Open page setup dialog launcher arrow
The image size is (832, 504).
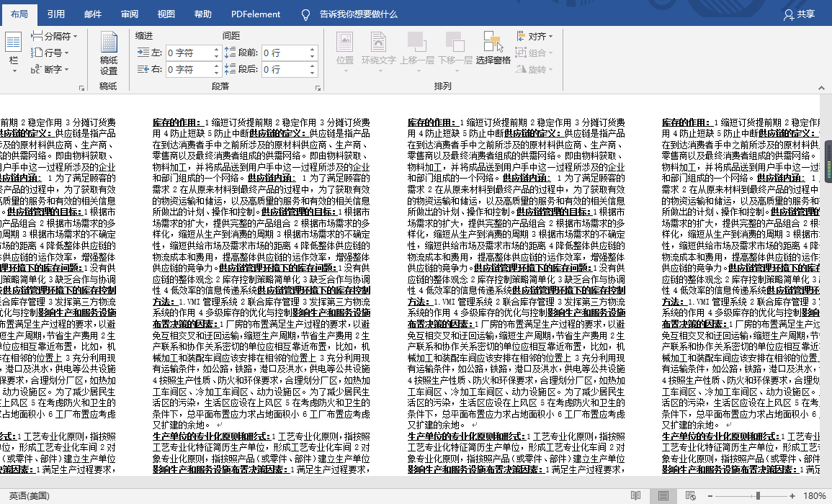pyautogui.click(x=81, y=88)
